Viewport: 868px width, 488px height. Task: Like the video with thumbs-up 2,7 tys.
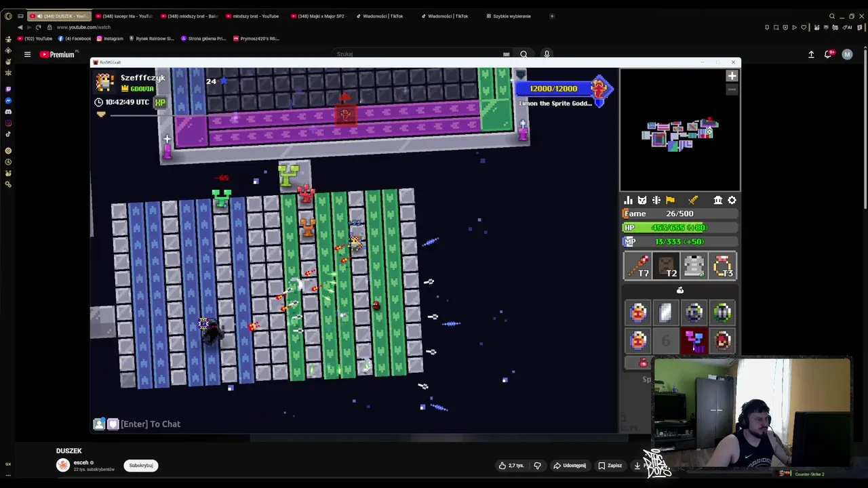click(511, 466)
